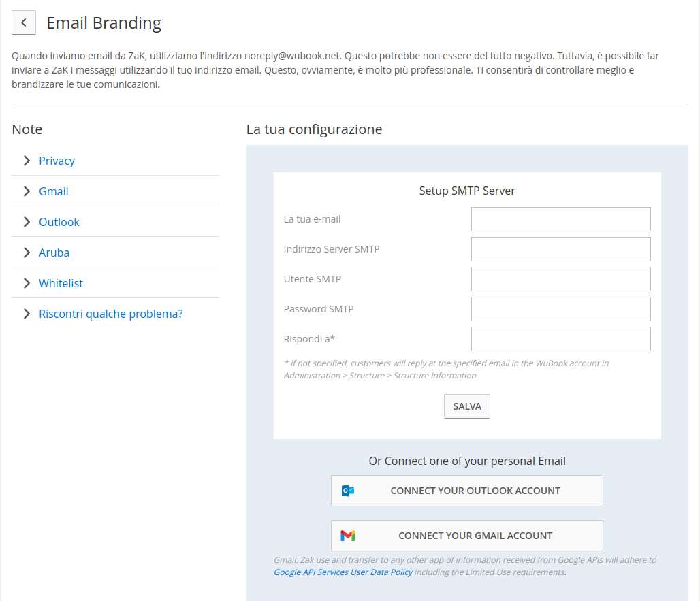
Task: Expand the Outlook note chevron
Action: coord(27,222)
